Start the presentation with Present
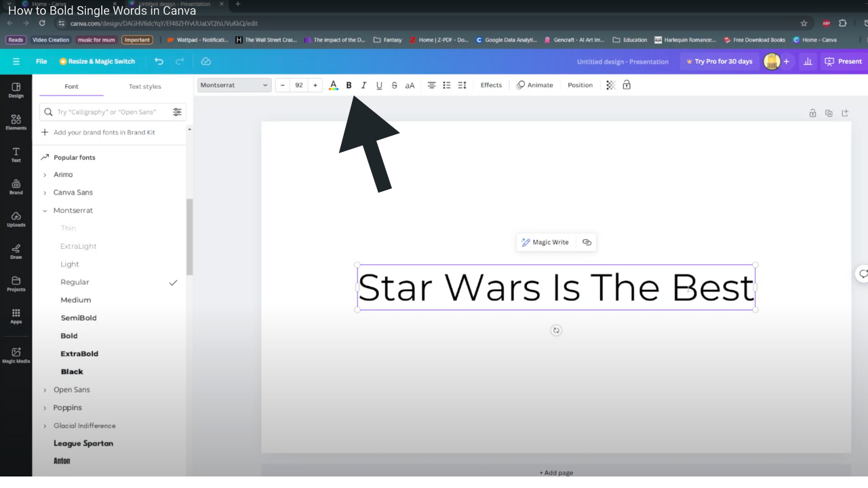The width and height of the screenshot is (868, 488). [x=844, y=62]
